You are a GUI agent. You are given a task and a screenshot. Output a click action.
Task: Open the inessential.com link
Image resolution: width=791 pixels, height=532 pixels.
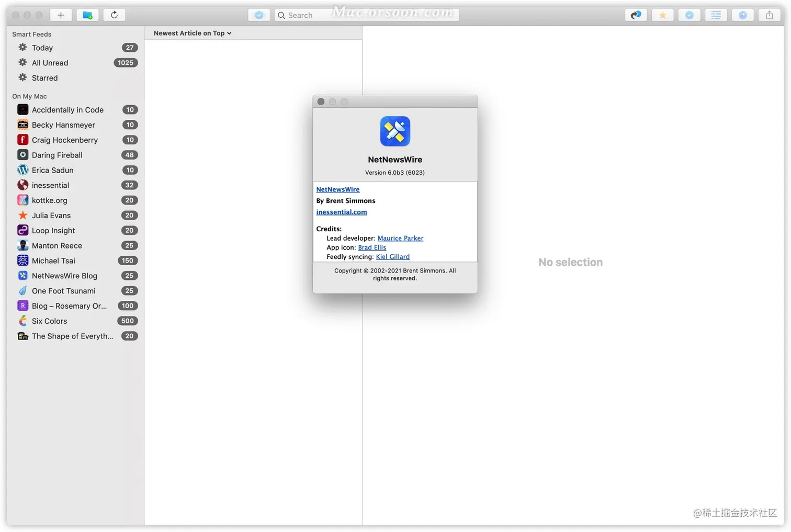(x=342, y=212)
